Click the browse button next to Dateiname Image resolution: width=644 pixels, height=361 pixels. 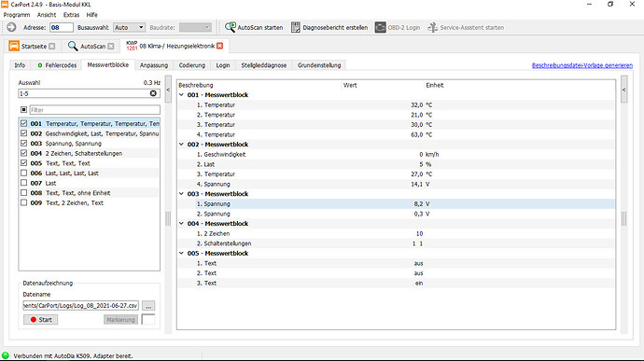point(148,306)
